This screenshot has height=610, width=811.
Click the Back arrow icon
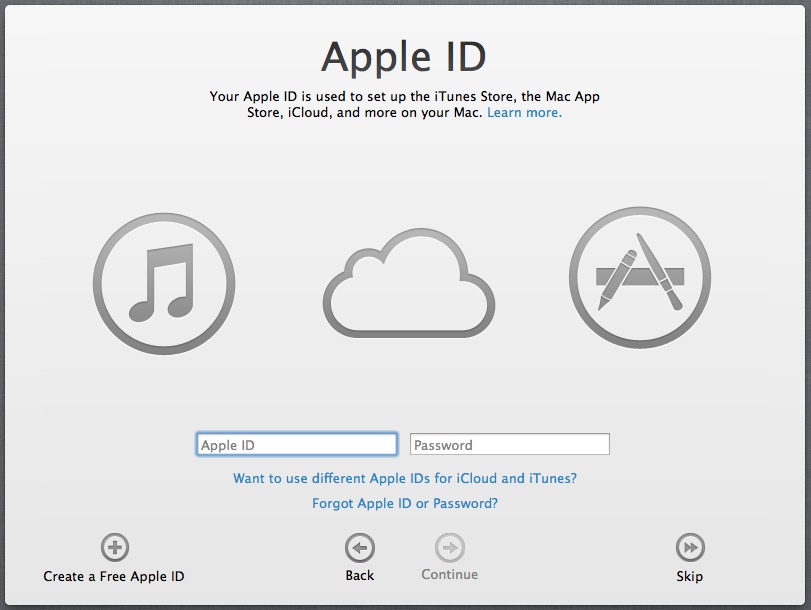pos(360,547)
